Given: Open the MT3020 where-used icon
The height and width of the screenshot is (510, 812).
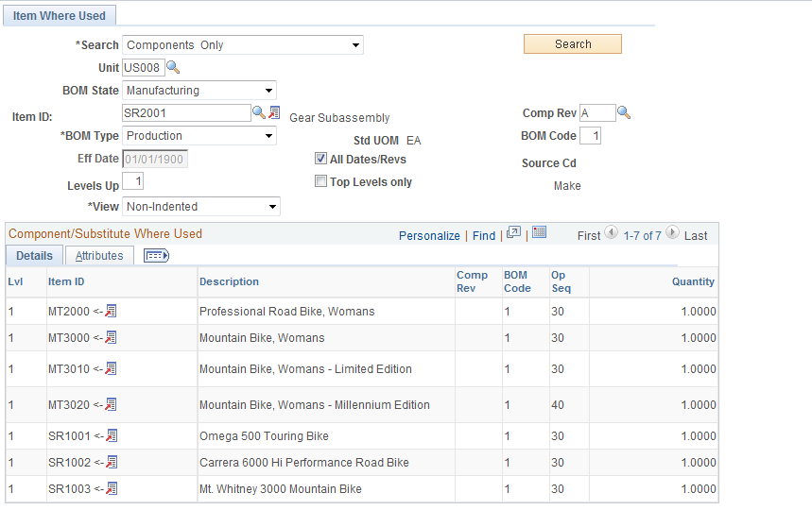Looking at the screenshot, I should (x=111, y=404).
